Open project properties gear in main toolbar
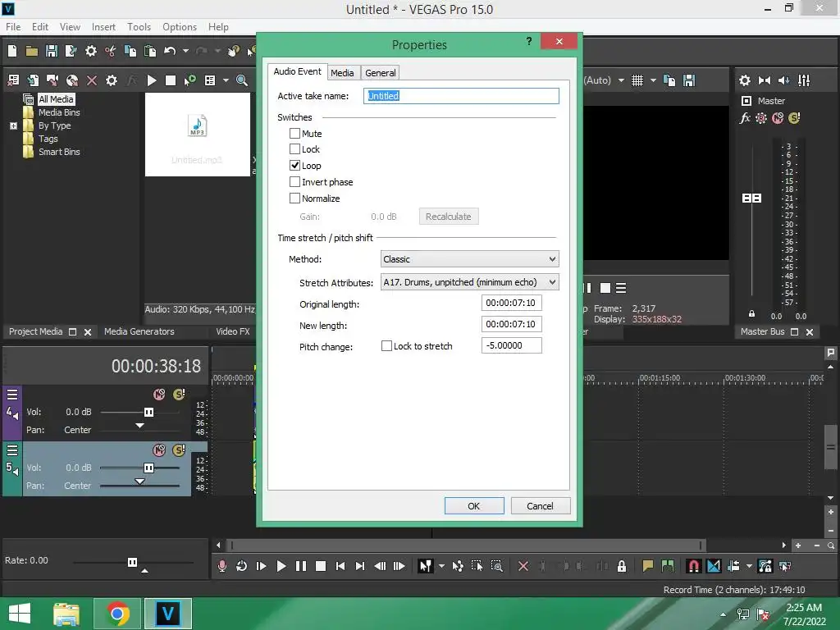The image size is (840, 630). tap(91, 51)
